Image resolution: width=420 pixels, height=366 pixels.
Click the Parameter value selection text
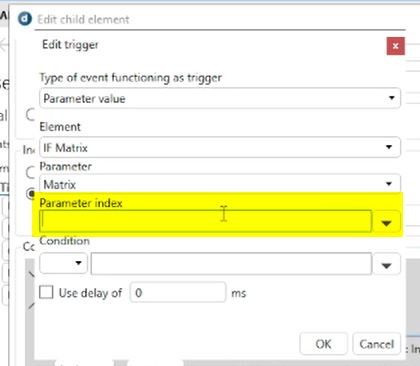84,99
